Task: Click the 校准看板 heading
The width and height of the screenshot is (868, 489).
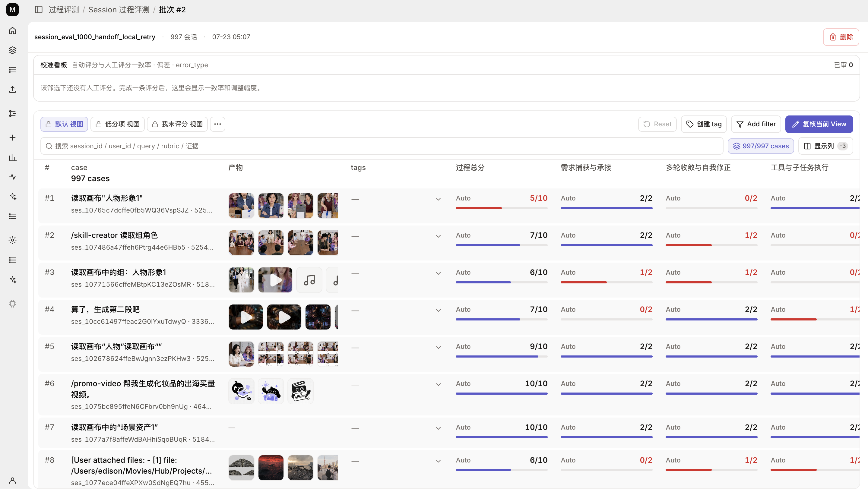Action: (54, 65)
